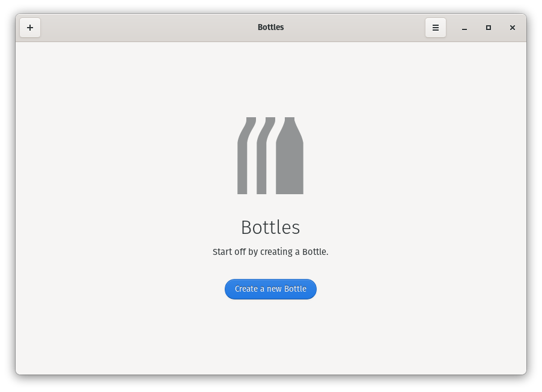Minimize the Bottles window
This screenshot has width=542, height=392.
tap(464, 28)
